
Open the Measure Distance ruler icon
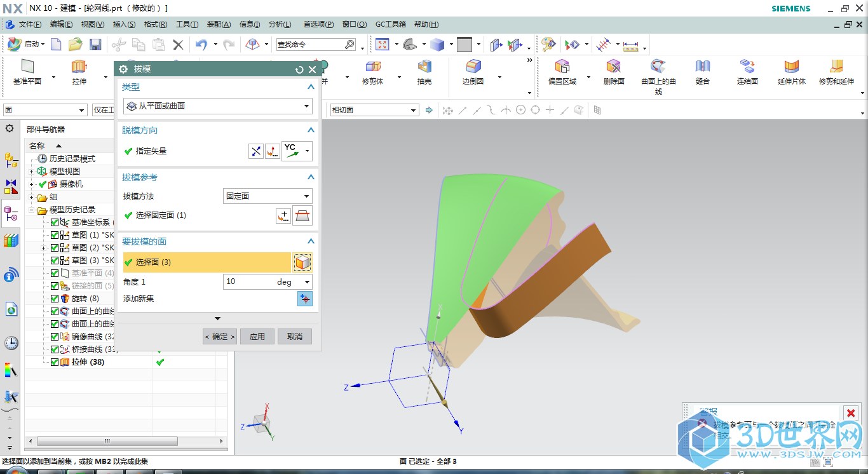pyautogui.click(x=630, y=45)
